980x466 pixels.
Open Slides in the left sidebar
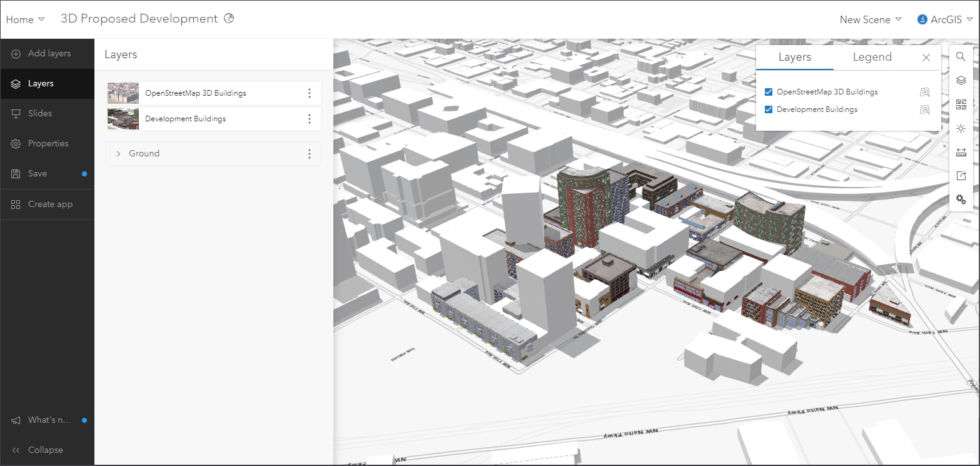coord(40,113)
